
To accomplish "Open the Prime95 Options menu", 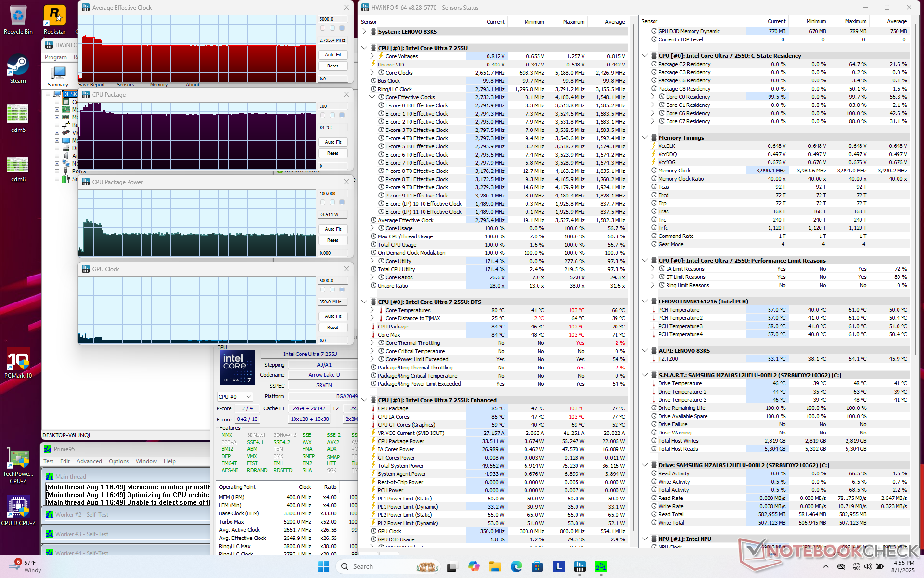I will (118, 461).
